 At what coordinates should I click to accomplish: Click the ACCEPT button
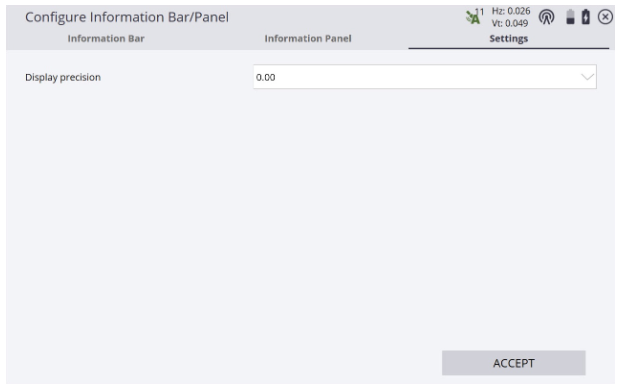coord(514,363)
